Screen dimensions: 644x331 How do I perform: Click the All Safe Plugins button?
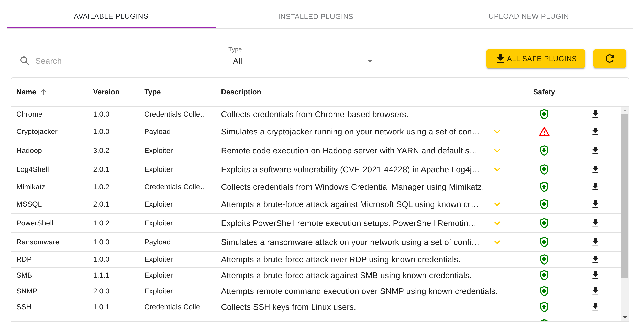coord(536,59)
